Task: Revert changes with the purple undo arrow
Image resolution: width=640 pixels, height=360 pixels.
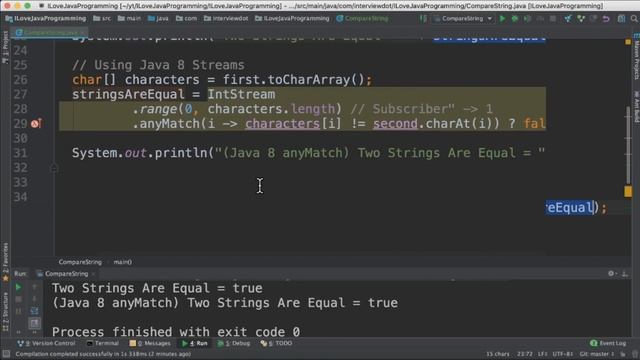Action: pyautogui.click(x=606, y=19)
